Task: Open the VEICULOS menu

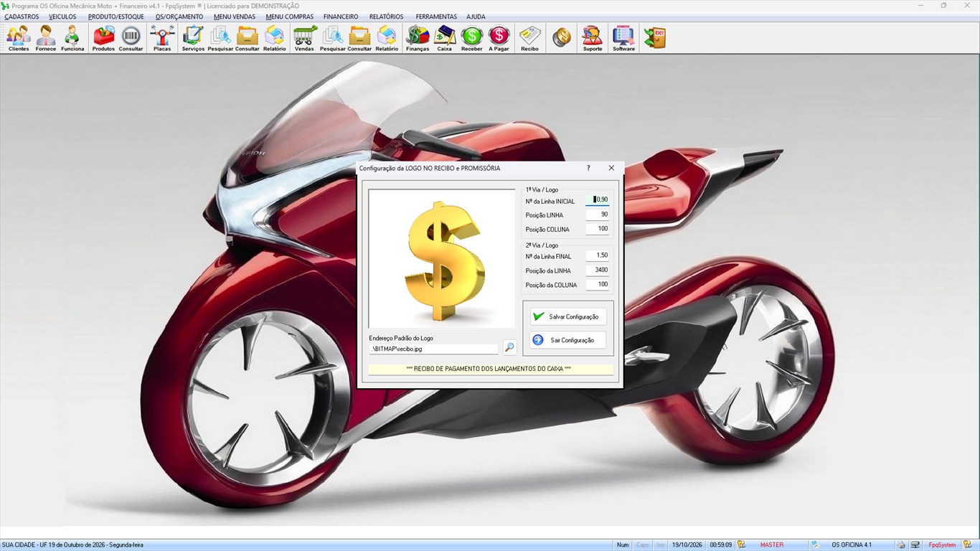Action: tap(62, 17)
